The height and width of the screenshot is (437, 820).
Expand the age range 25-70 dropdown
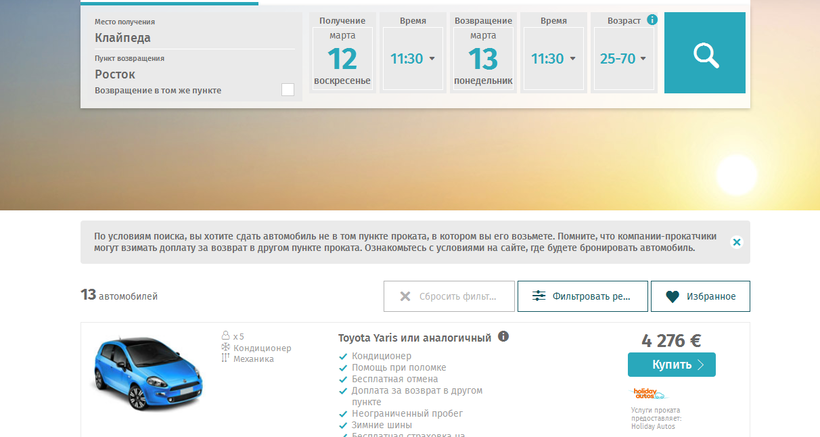click(623, 58)
